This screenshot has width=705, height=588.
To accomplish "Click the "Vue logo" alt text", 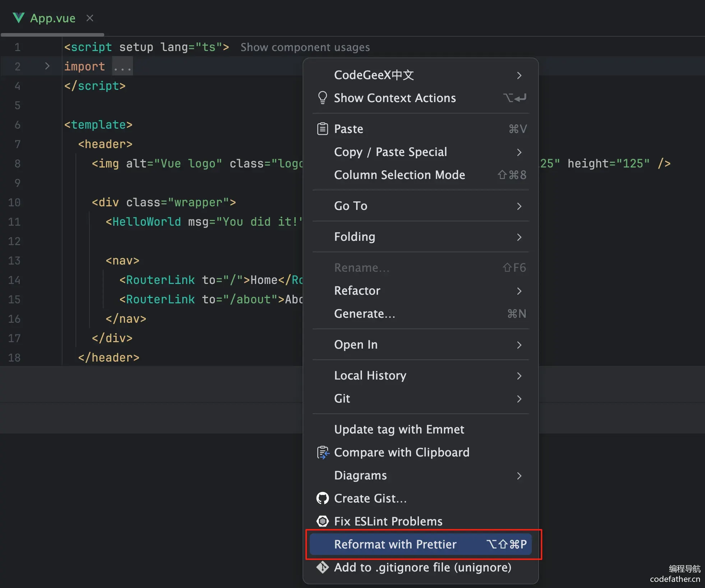I will coord(188,164).
